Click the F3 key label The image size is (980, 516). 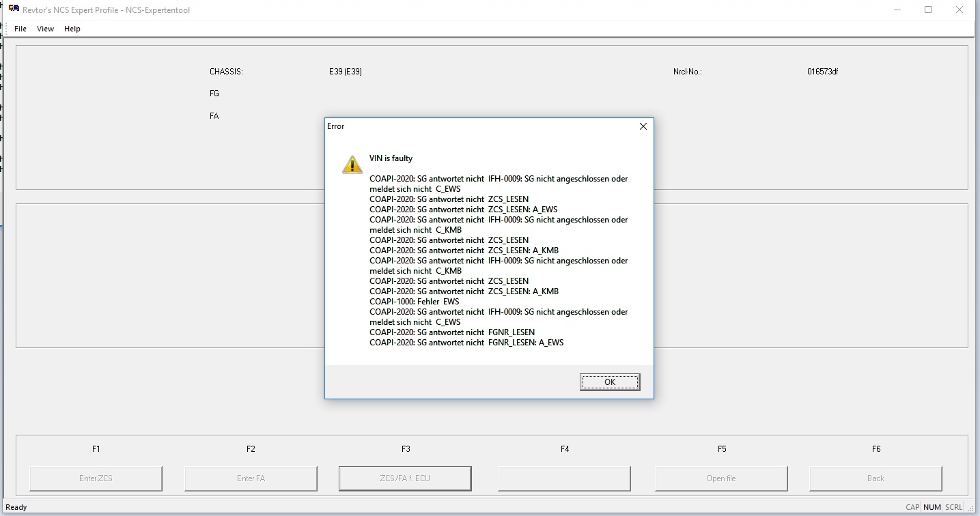coord(406,449)
